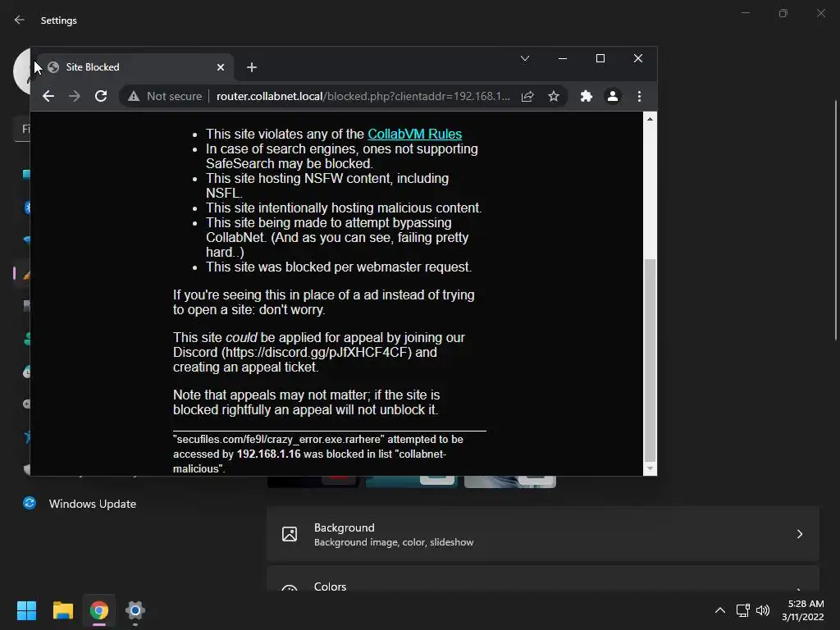Open clock showing 5:28 AM
This screenshot has height=630, width=840.
click(x=802, y=610)
